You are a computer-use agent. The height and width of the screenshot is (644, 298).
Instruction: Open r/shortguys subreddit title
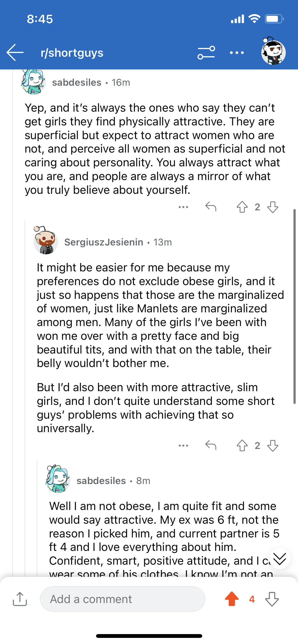click(x=72, y=53)
